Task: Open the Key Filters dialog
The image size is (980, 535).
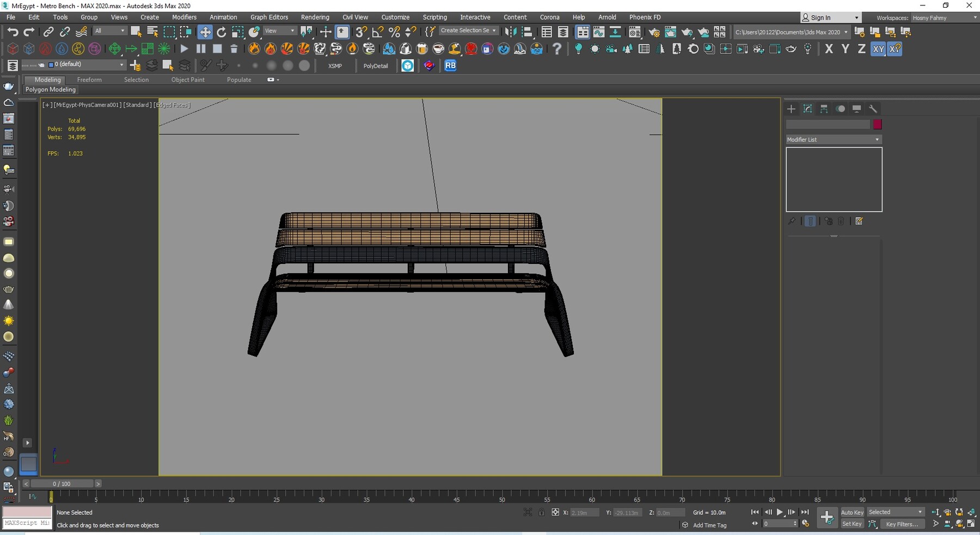Action: (902, 524)
